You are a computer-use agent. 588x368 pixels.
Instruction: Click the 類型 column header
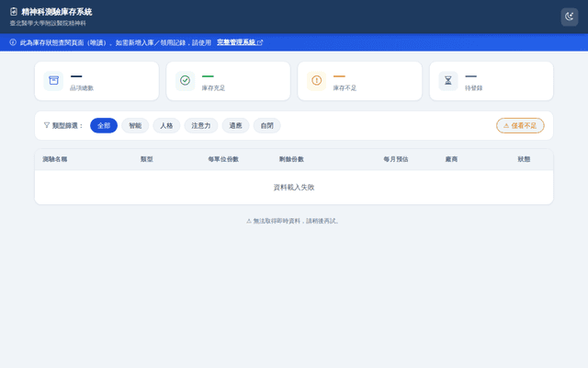(x=147, y=159)
